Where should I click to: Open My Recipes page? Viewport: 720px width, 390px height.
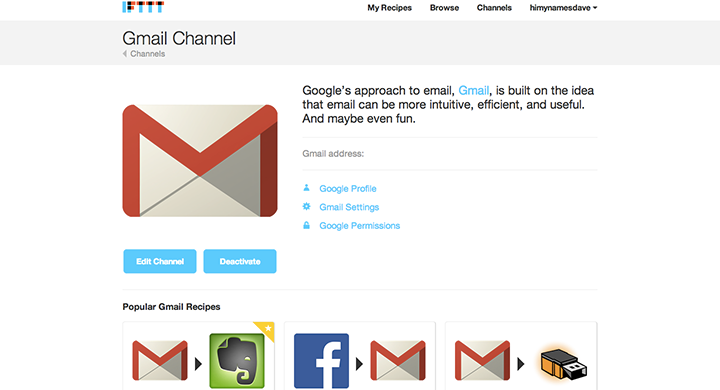389,8
